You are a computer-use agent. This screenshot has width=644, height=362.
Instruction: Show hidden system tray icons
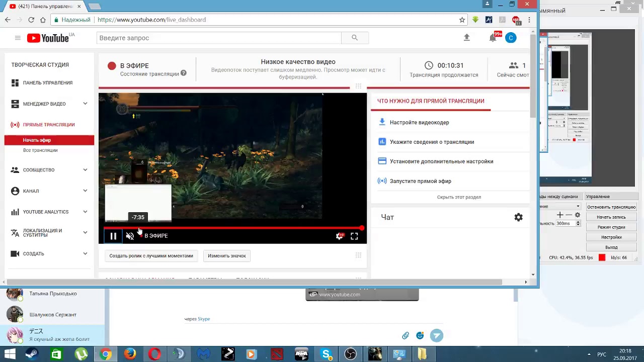point(589,354)
